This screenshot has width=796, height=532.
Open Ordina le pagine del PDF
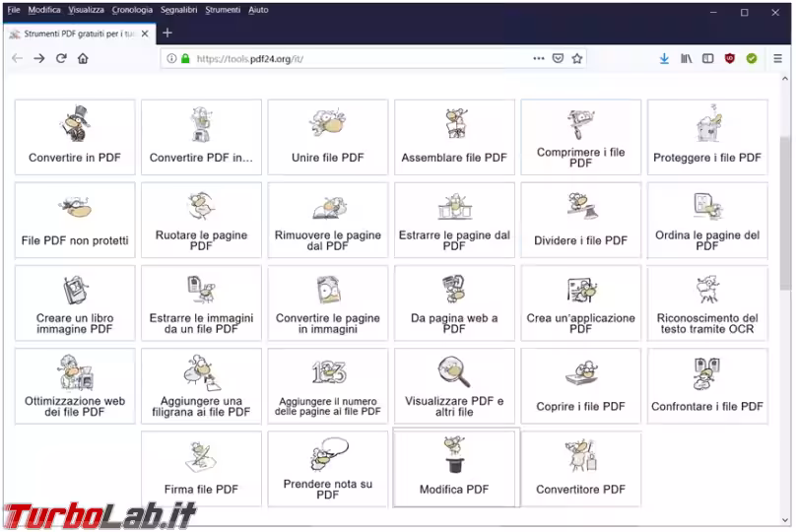(707, 221)
